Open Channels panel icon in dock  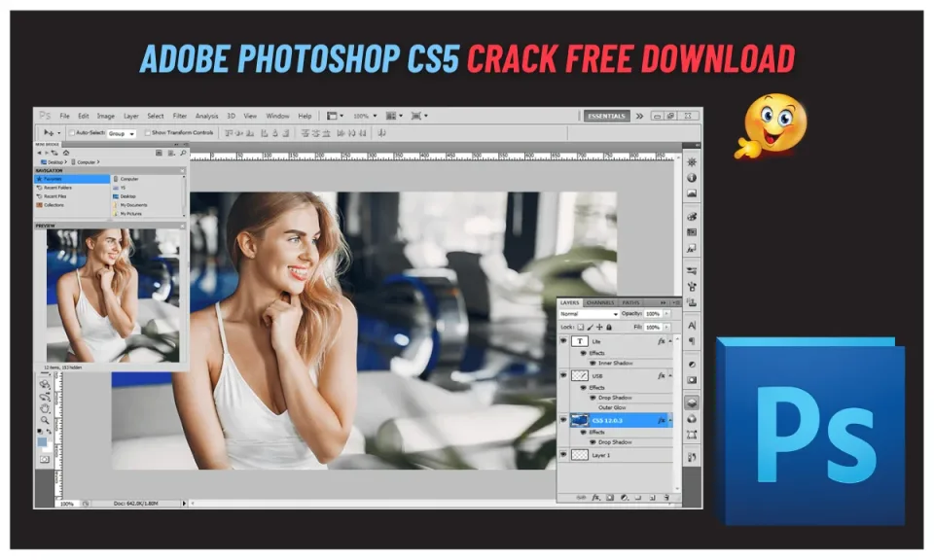click(692, 419)
